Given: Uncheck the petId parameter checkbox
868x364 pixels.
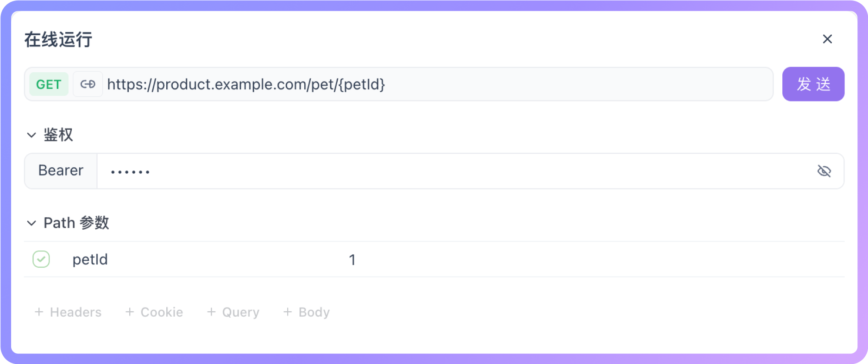Looking at the screenshot, I should 41,259.
